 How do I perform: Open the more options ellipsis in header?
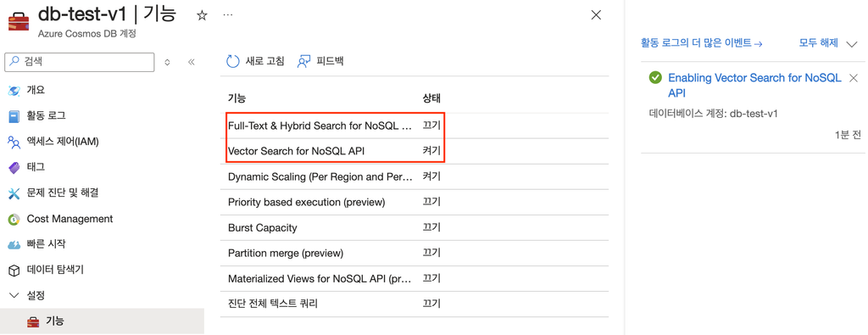(227, 15)
